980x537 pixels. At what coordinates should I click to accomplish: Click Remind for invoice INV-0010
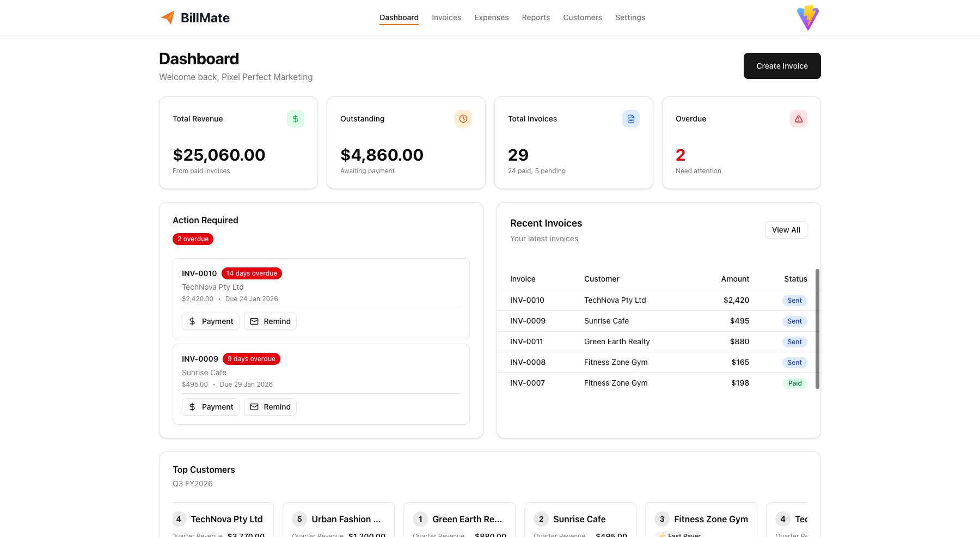(270, 321)
